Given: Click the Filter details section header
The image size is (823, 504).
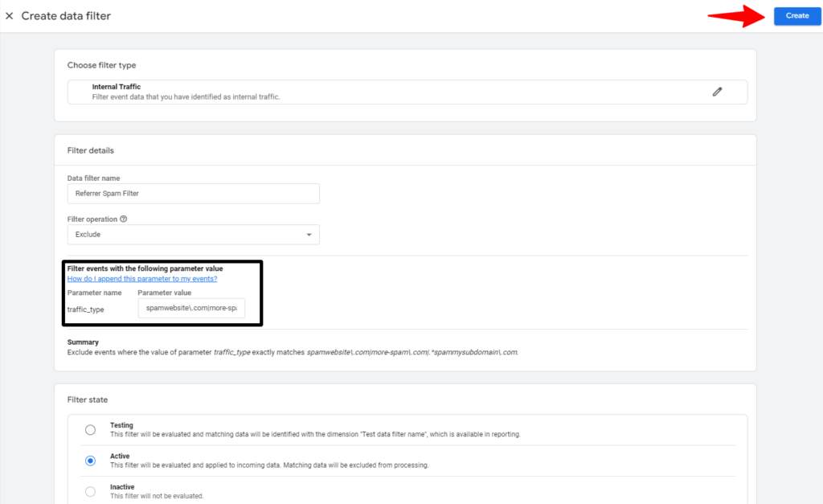Looking at the screenshot, I should point(92,150).
